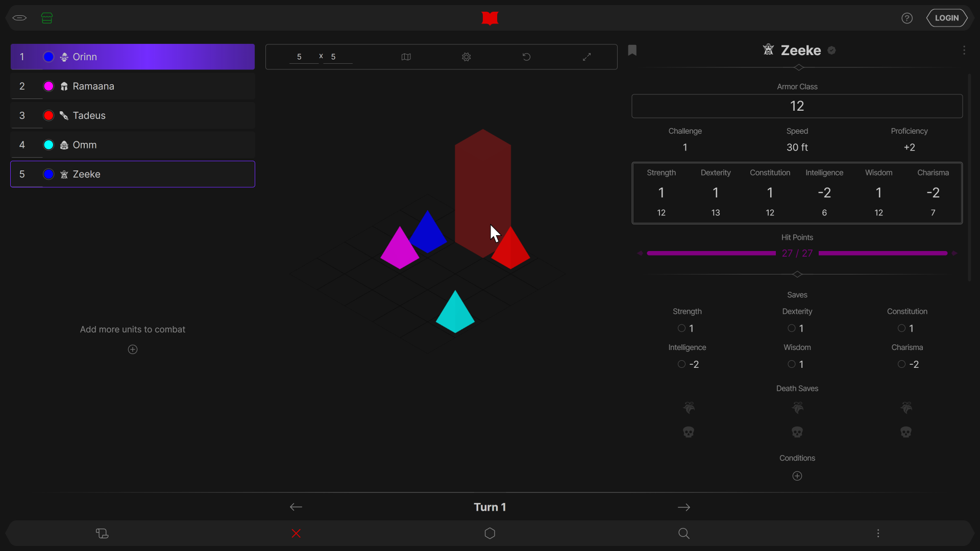Click the red logo at top center

click(x=490, y=18)
